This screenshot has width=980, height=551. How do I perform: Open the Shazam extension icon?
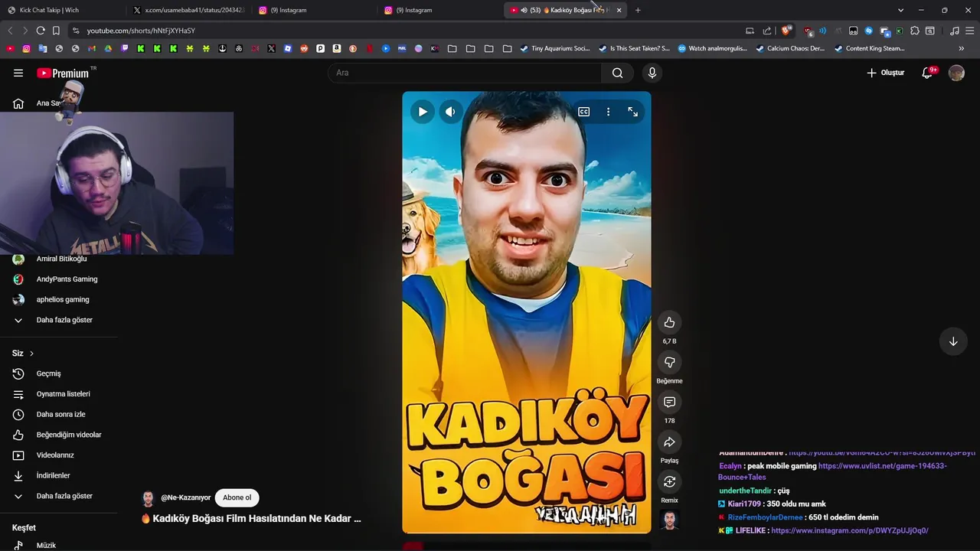click(x=868, y=31)
